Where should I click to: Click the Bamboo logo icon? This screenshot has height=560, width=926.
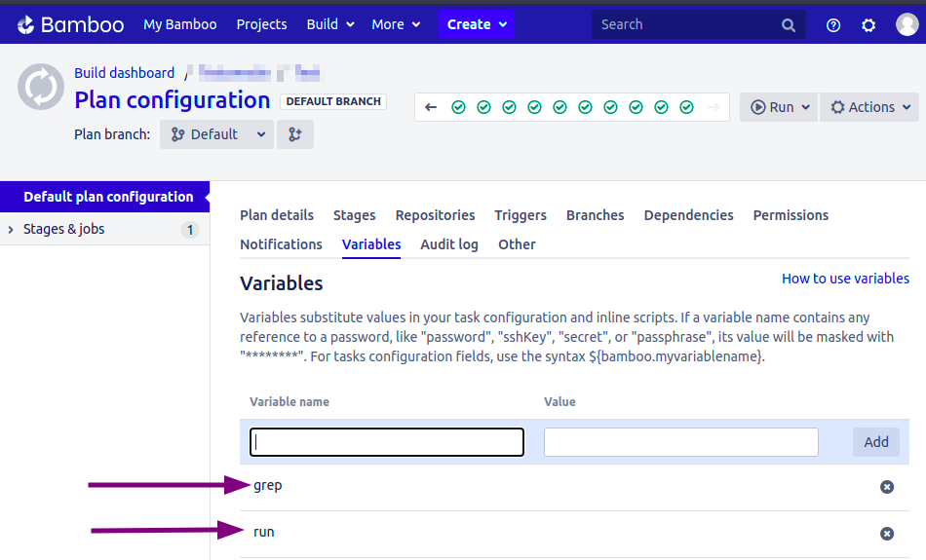pyautogui.click(x=26, y=24)
